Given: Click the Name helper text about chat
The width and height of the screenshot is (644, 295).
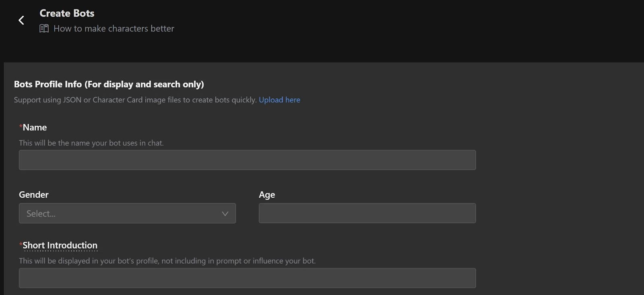Looking at the screenshot, I should [x=91, y=143].
